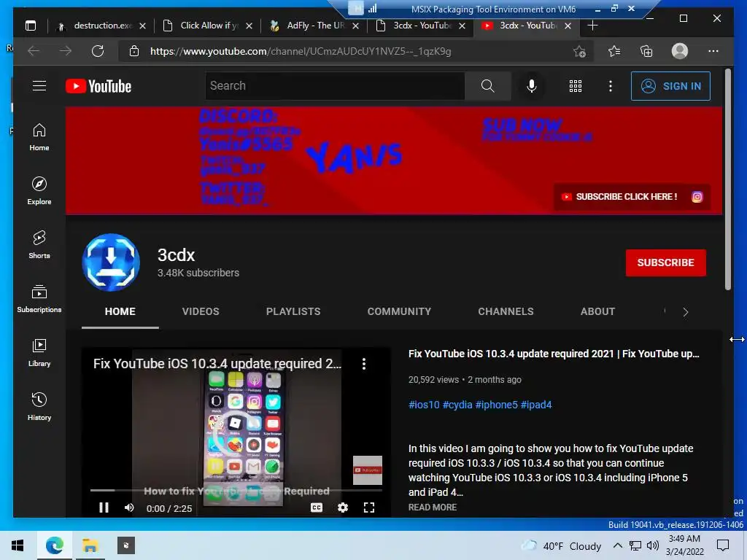This screenshot has height=560, width=747.
Task: Click the 3cdx channel avatar
Action: (111, 262)
